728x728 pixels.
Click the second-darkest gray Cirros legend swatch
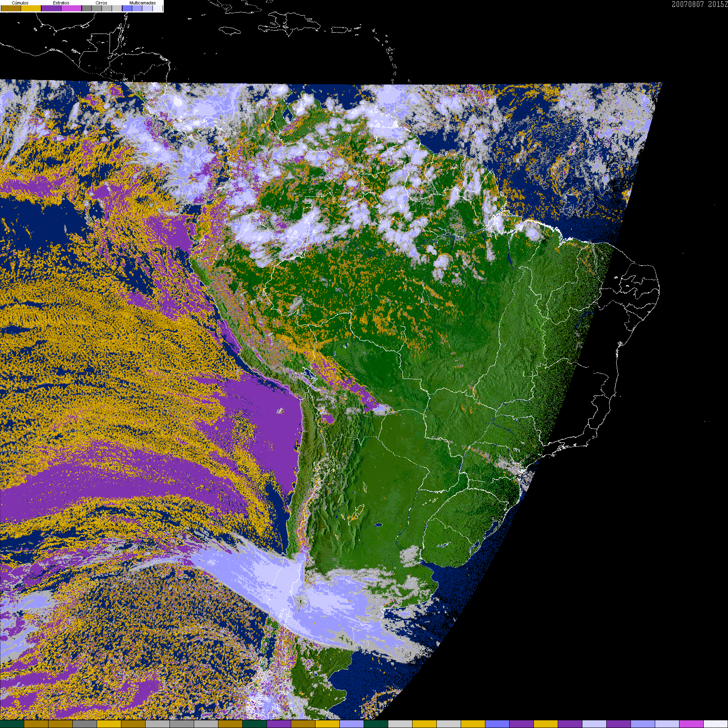[97, 8]
